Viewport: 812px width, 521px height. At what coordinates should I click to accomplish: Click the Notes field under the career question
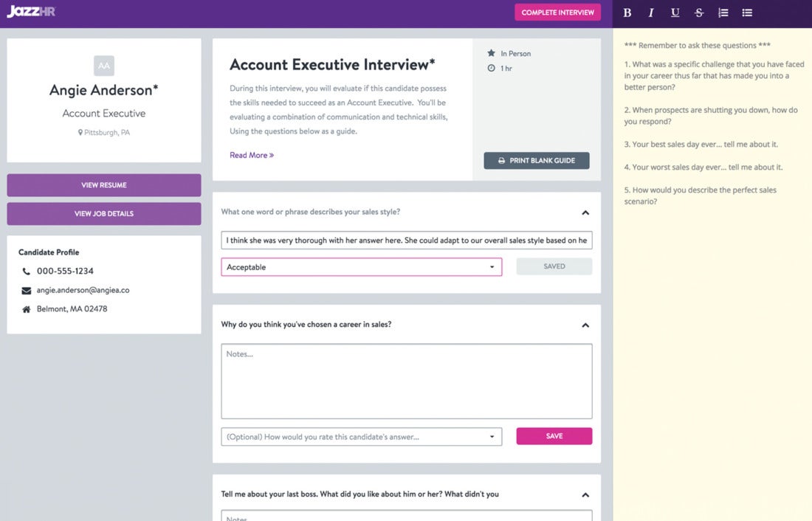coord(406,380)
